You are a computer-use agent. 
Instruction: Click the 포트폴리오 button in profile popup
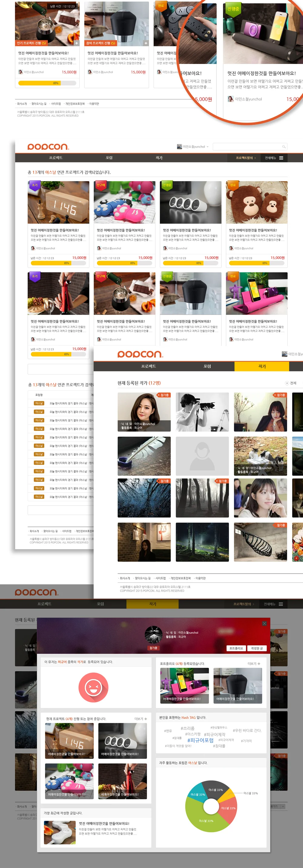click(x=236, y=648)
